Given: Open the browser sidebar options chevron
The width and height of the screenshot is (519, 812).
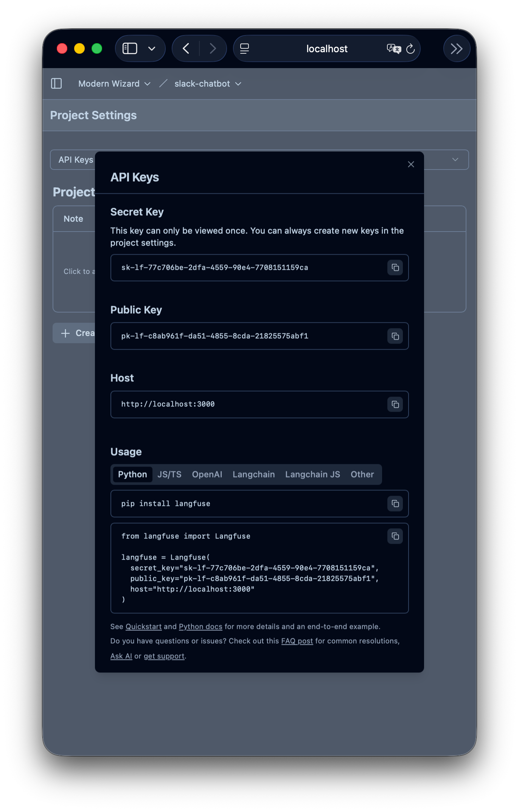Looking at the screenshot, I should (152, 49).
